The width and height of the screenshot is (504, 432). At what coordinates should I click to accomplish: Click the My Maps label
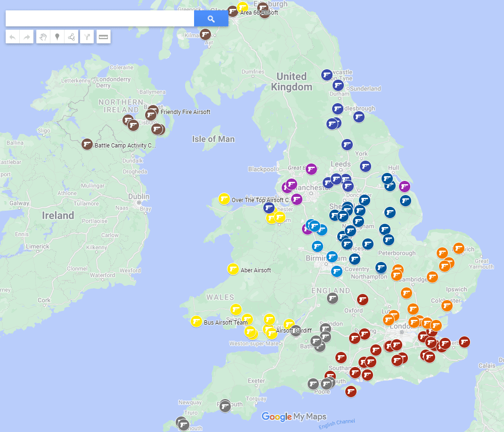311,417
